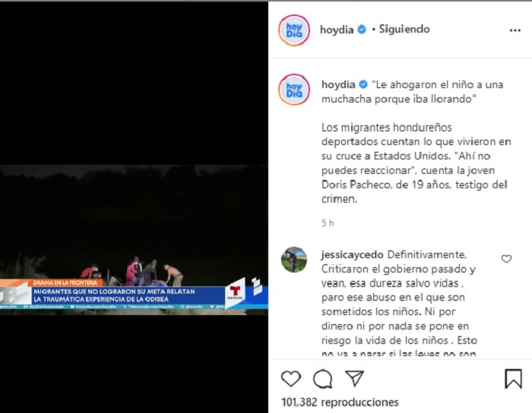The height and width of the screenshot is (413, 532).
Task: Save the post with the bookmark icon
Action: (513, 378)
